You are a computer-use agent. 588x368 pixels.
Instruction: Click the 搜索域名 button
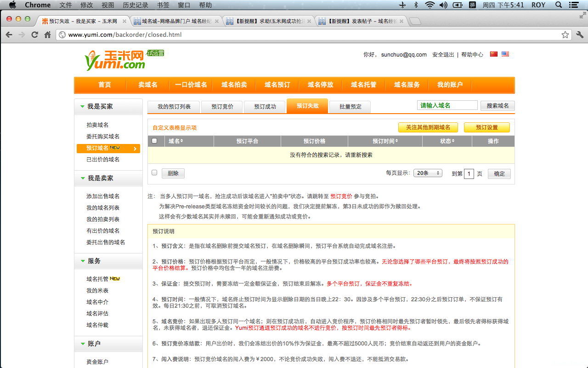point(497,105)
